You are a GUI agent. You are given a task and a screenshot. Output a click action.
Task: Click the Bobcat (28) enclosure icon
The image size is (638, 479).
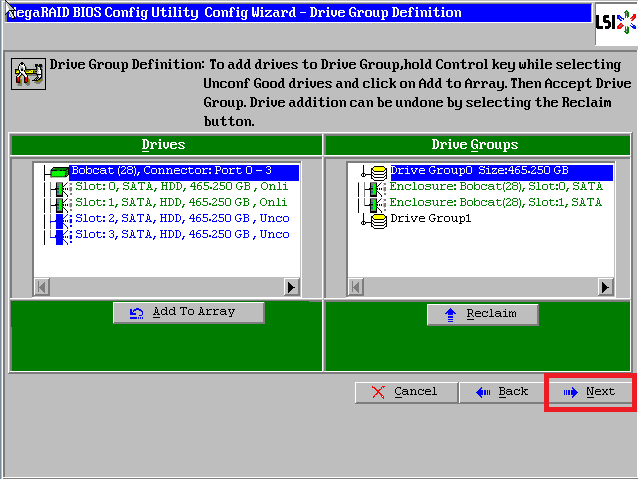[x=58, y=172]
